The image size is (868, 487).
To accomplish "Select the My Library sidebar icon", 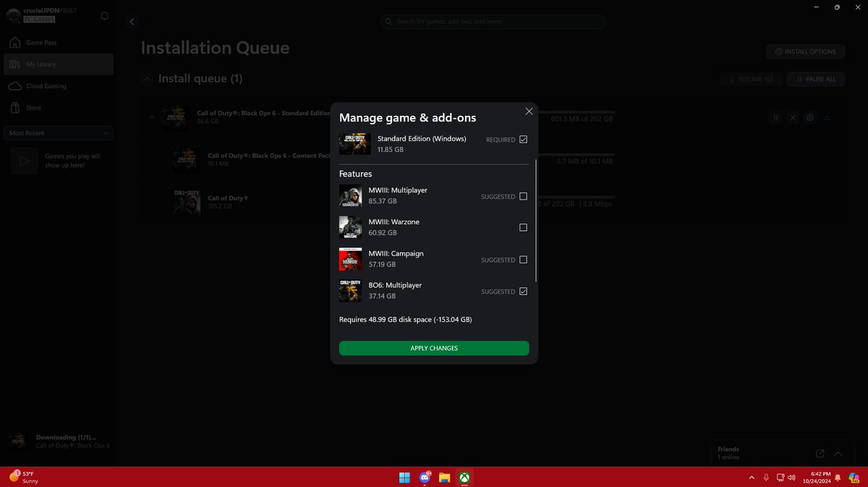I will tap(14, 64).
